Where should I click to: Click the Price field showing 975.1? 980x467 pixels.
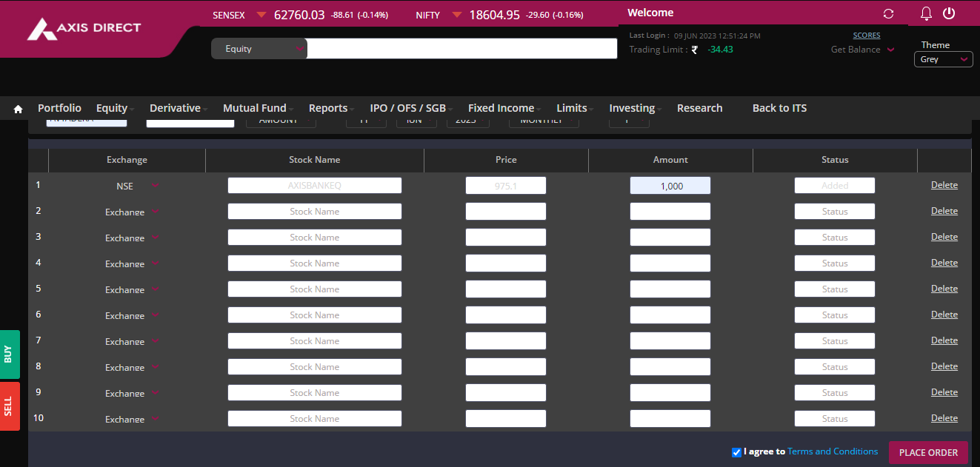[x=506, y=186]
